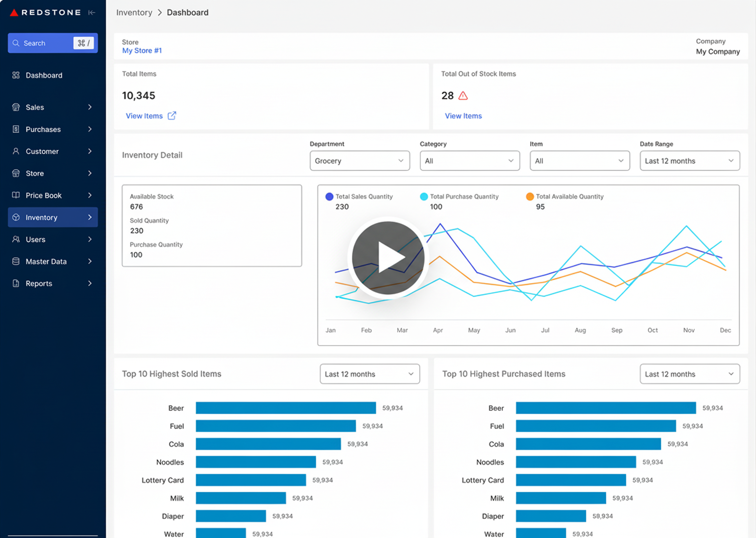Click the Users icon in sidebar
Viewport: 756px width, 538px height.
[16, 239]
